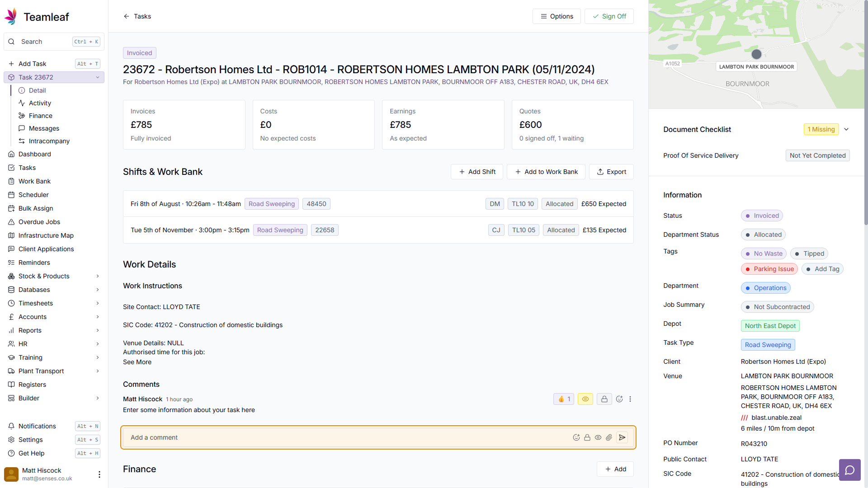Click the Infrastructure Map icon
This screenshot has width=868, height=488.
[11, 235]
